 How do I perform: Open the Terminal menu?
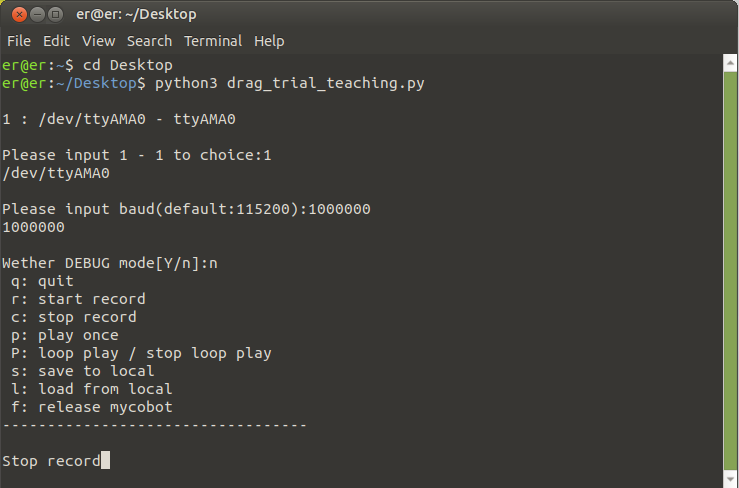(213, 41)
